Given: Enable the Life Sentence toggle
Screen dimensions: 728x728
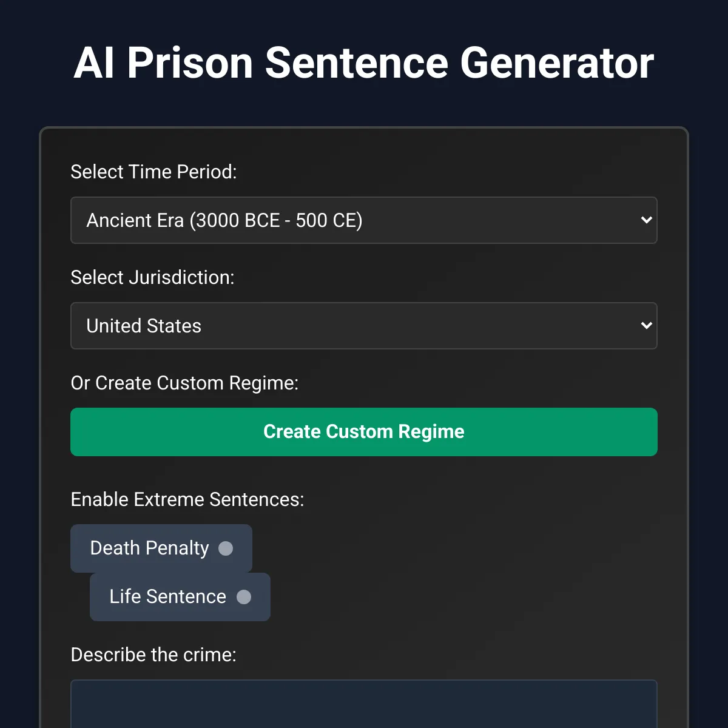Looking at the screenshot, I should pyautogui.click(x=180, y=597).
